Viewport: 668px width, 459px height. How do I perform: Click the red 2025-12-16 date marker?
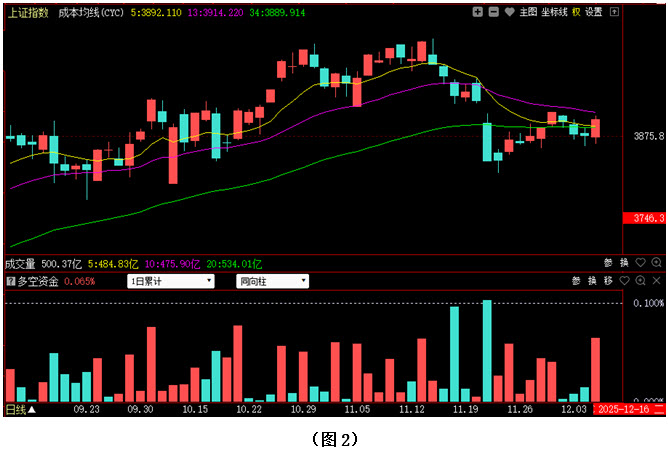624,409
